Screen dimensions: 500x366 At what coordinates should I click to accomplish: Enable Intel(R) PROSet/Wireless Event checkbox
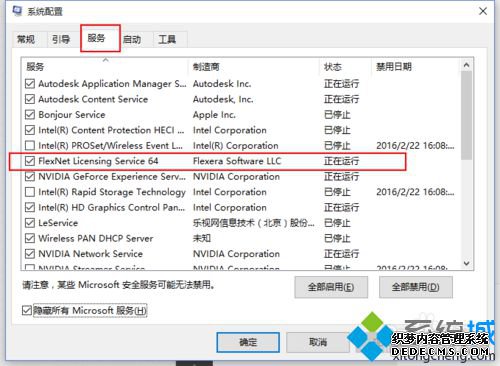click(30, 145)
